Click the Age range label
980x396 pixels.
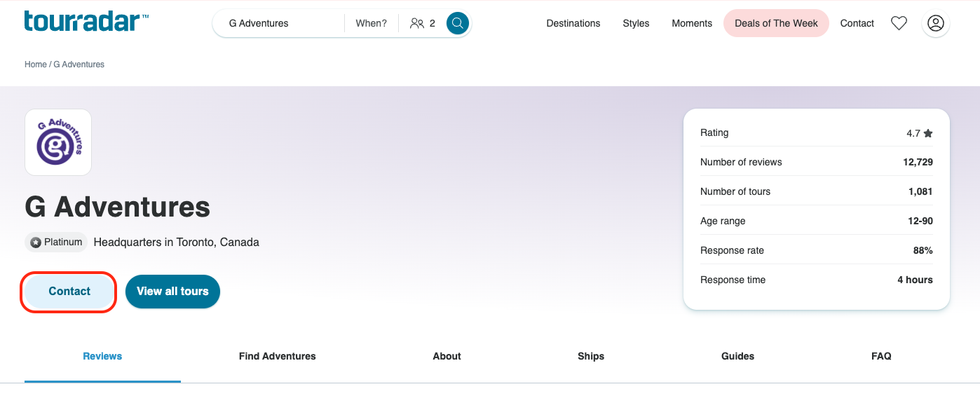click(x=723, y=221)
